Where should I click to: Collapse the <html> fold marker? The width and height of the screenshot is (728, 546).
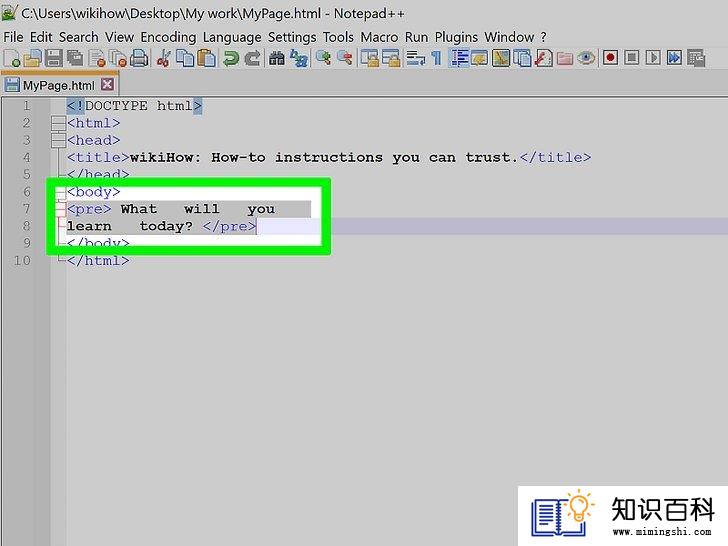(x=58, y=123)
